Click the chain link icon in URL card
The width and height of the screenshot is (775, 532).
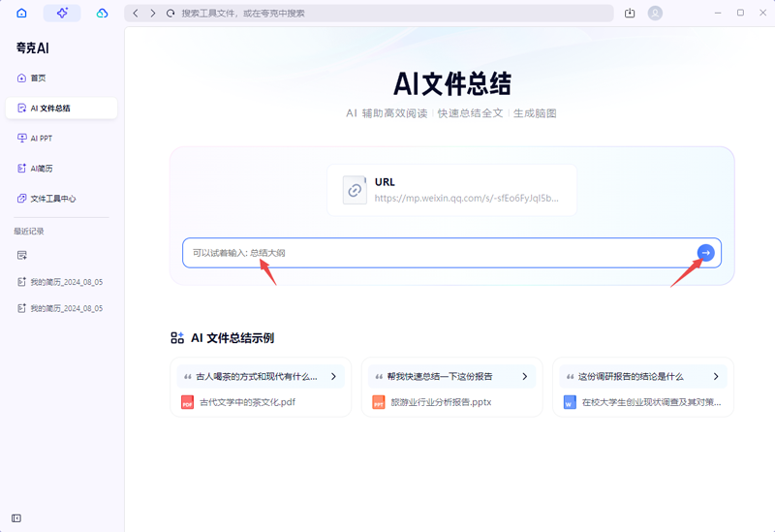pos(355,190)
